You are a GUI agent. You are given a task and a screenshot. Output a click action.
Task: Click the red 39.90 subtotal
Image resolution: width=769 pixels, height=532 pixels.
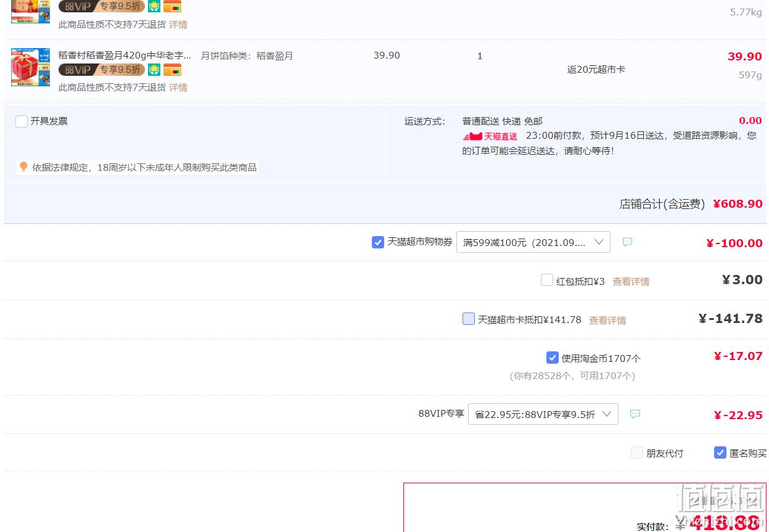[745, 57]
